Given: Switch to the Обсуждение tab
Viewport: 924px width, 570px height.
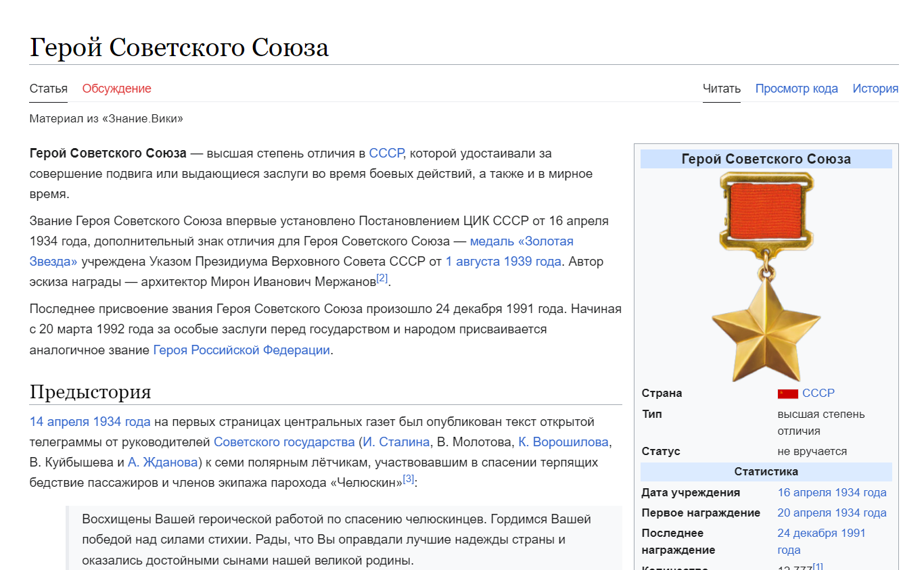Looking at the screenshot, I should pos(116,89).
